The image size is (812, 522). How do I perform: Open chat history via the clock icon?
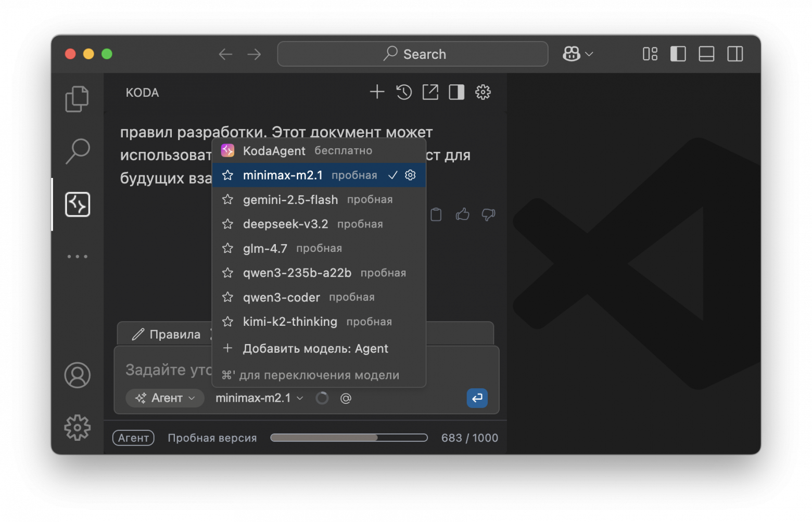(403, 92)
